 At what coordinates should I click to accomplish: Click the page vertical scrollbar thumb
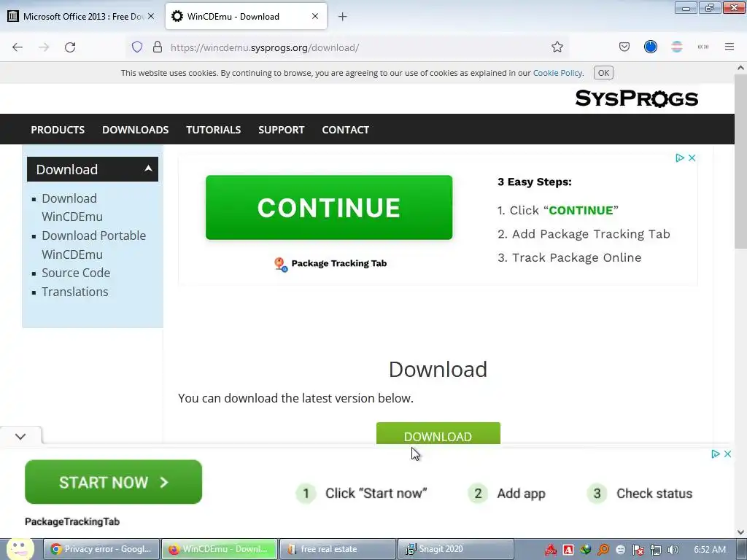click(741, 161)
